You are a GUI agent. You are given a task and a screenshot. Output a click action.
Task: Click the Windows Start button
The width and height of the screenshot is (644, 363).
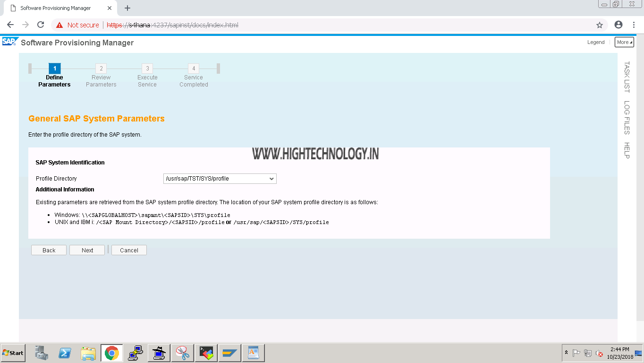pyautogui.click(x=13, y=353)
